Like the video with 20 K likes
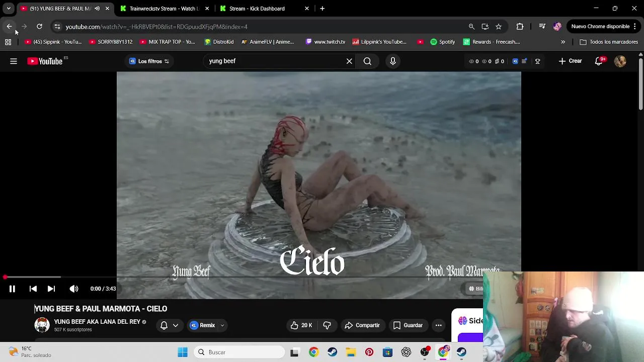Screen dimensions: 644x362 (301, 325)
